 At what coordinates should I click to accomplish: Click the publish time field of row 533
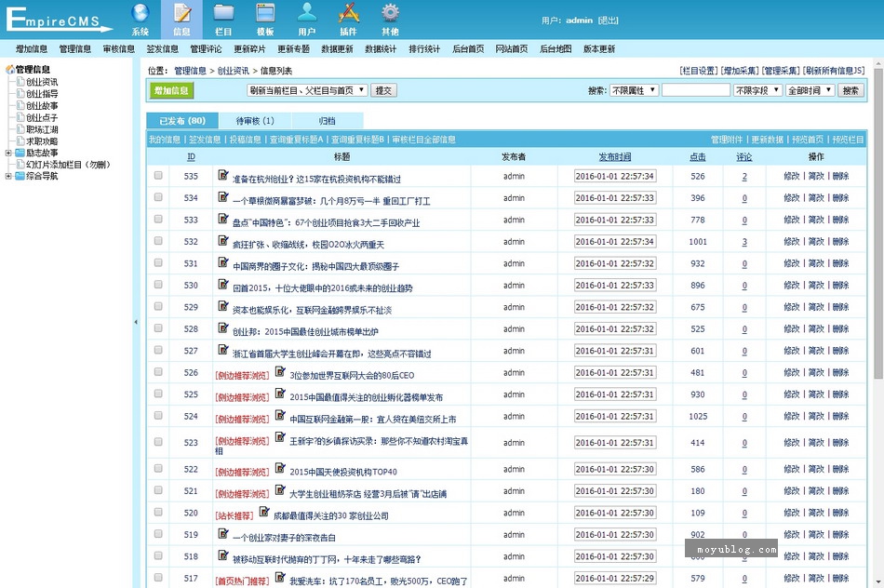click(614, 220)
